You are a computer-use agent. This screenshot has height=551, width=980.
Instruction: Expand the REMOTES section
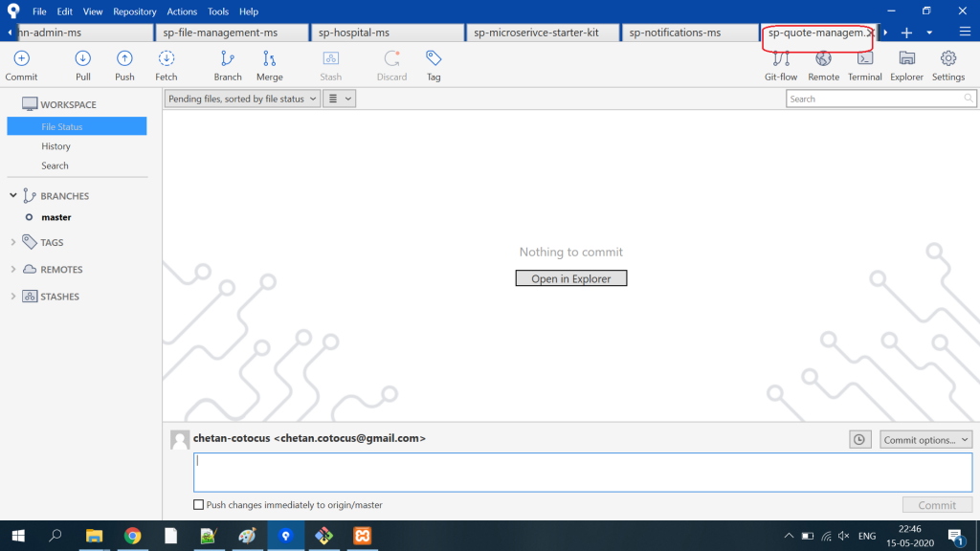(x=13, y=269)
